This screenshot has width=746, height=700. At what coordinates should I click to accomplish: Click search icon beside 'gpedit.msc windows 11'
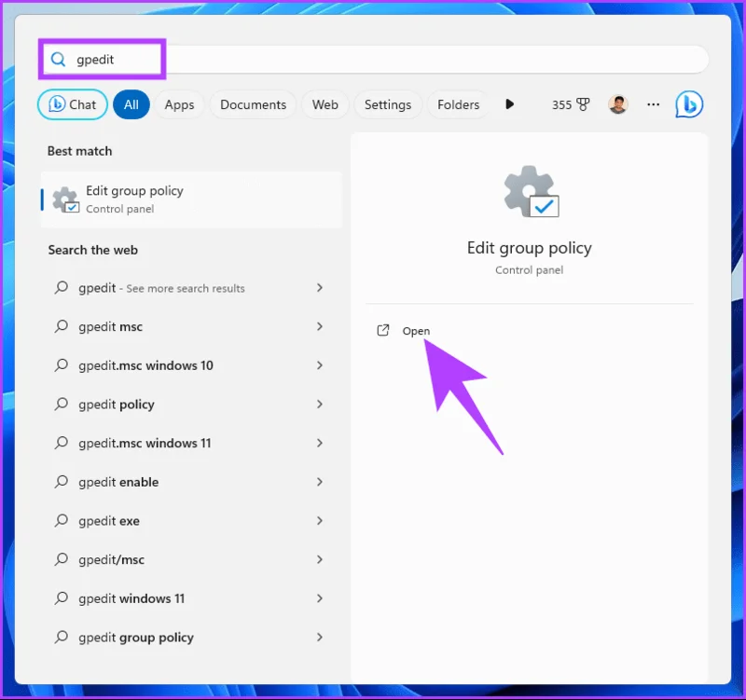61,443
